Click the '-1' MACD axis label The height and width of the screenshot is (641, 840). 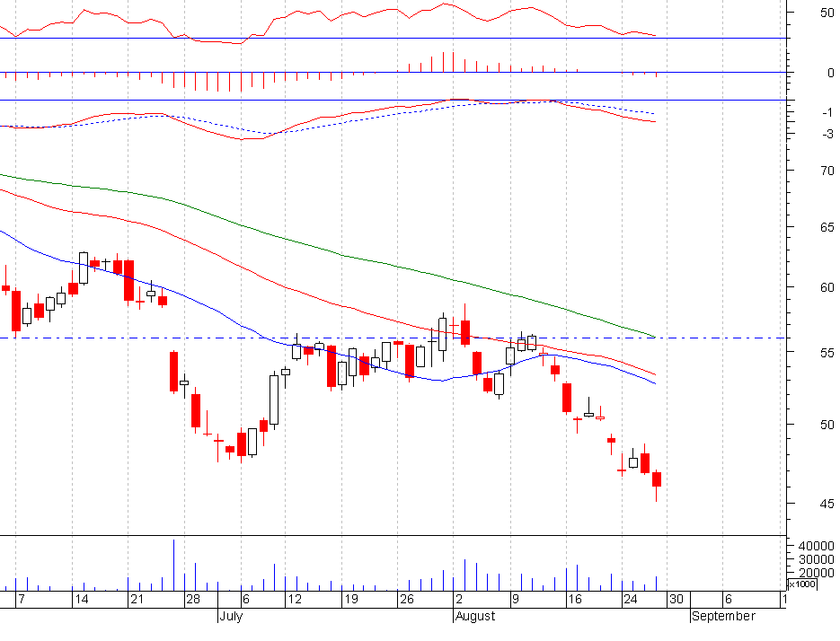pos(827,112)
